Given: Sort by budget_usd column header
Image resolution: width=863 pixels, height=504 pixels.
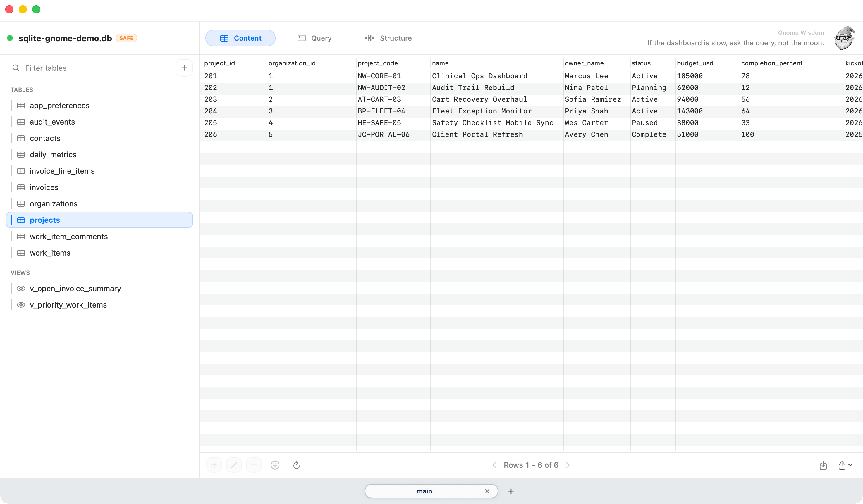Looking at the screenshot, I should pos(707,63).
